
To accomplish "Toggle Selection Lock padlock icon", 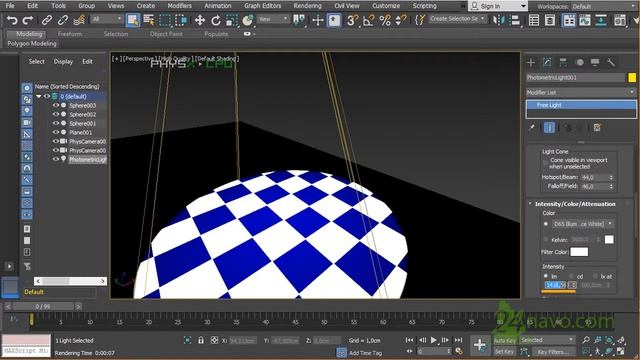I will [200, 340].
